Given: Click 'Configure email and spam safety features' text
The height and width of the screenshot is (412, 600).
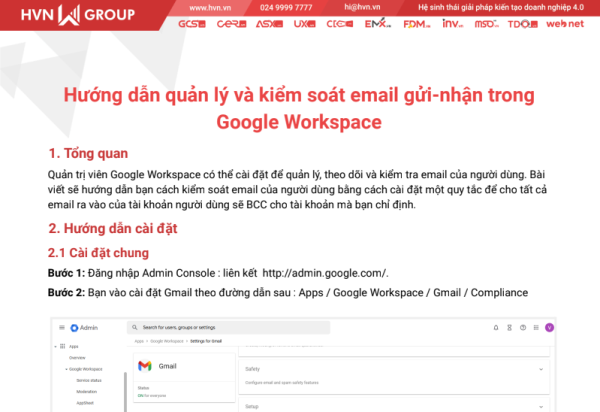Looking at the screenshot, I should pyautogui.click(x=282, y=383).
